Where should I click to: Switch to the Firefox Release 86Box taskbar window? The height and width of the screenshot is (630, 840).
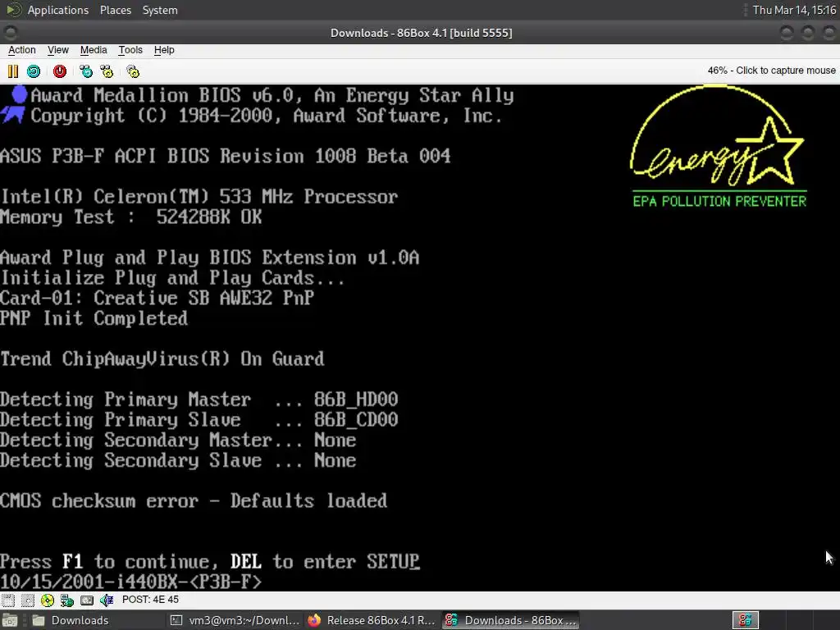(x=372, y=620)
